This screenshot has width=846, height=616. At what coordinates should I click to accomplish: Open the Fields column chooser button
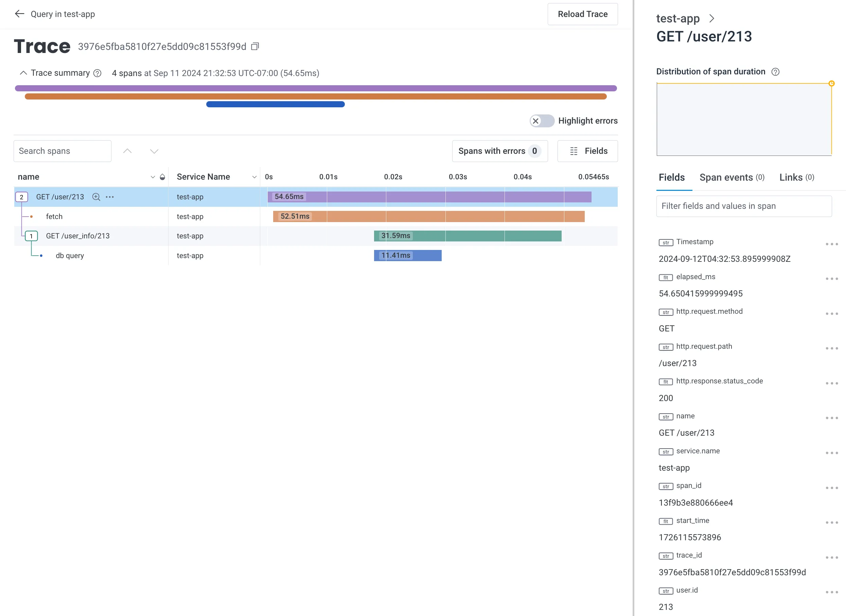click(x=587, y=151)
